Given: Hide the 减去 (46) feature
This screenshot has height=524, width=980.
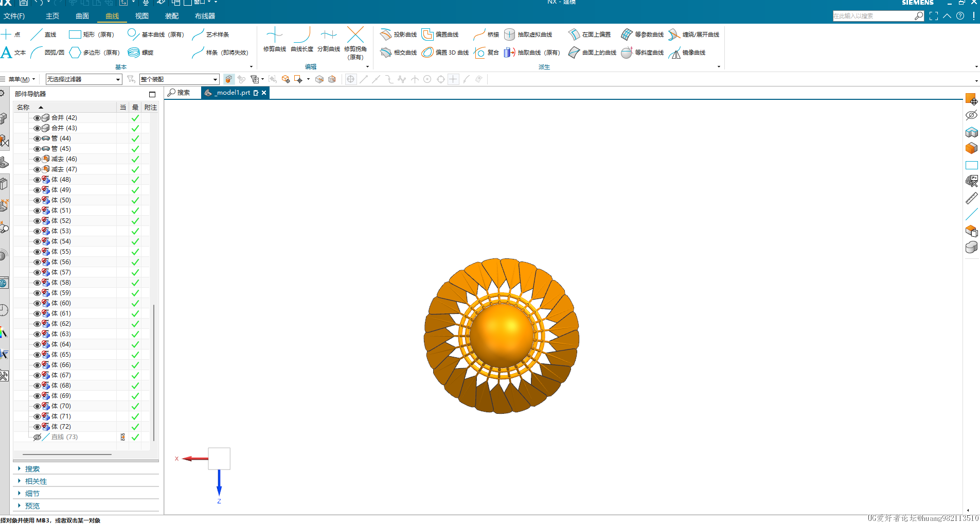Looking at the screenshot, I should [x=37, y=159].
